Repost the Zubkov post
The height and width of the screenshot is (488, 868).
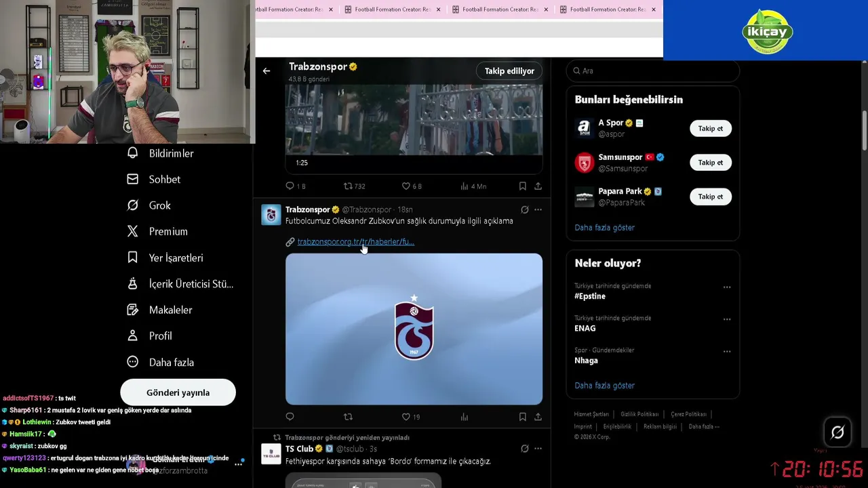point(348,417)
